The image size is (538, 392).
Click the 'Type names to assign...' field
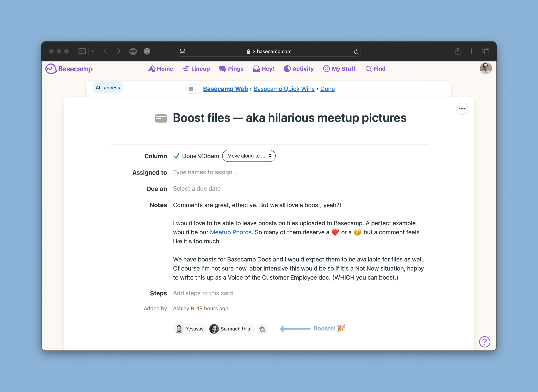click(x=205, y=172)
